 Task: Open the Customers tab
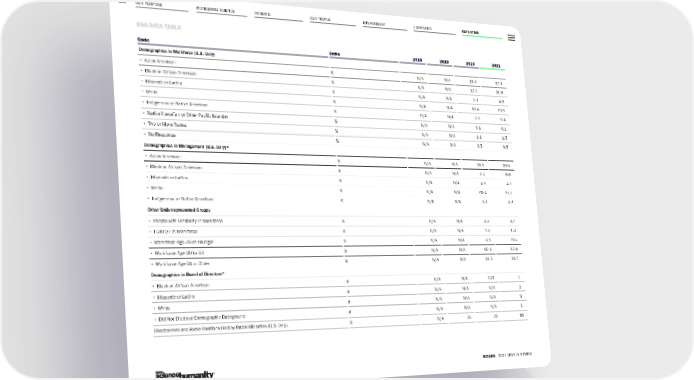pos(423,28)
